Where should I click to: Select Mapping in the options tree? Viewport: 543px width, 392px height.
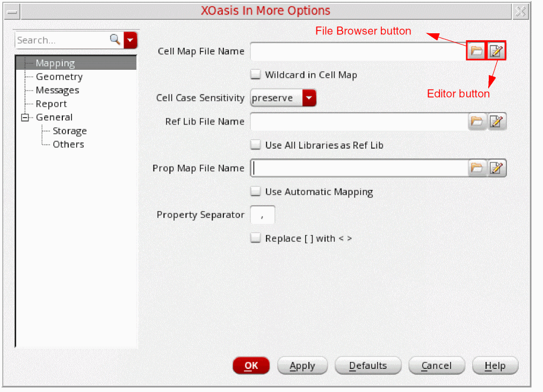[x=55, y=63]
